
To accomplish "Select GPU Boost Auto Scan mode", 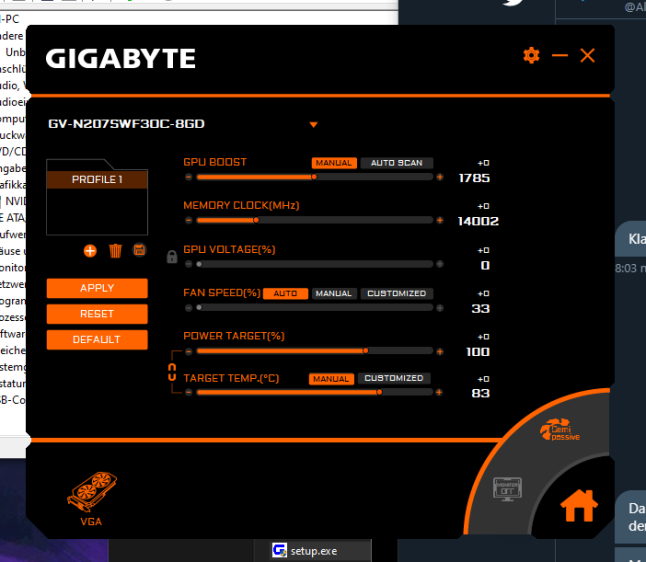I will click(x=397, y=163).
